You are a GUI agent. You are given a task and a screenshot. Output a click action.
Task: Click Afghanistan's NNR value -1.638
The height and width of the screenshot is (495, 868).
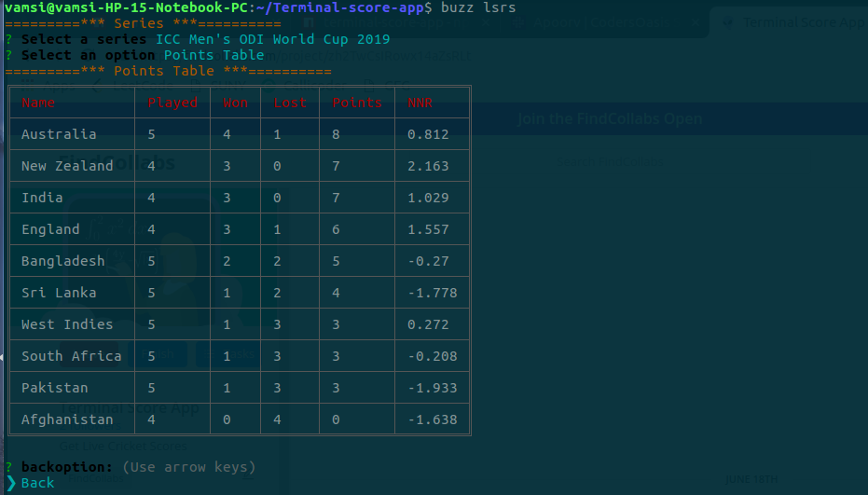coord(433,419)
